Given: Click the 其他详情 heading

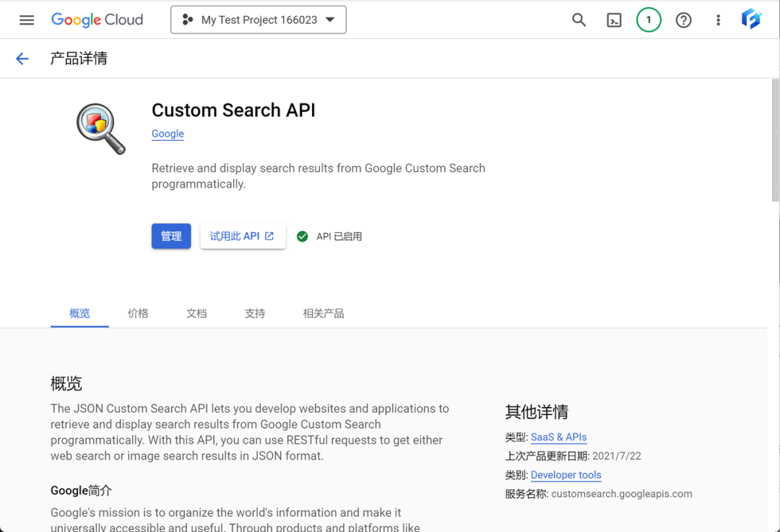Looking at the screenshot, I should (x=536, y=411).
